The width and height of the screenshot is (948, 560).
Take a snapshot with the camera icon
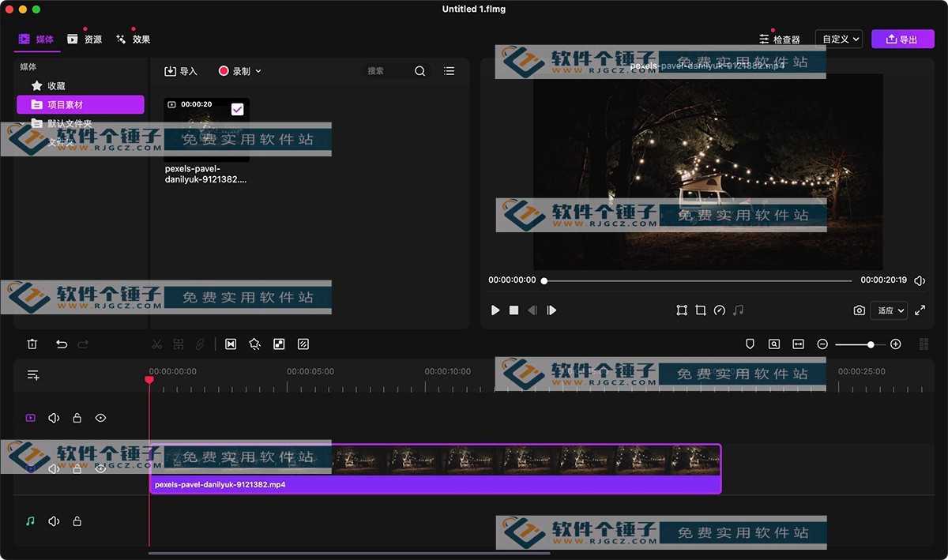pos(860,310)
